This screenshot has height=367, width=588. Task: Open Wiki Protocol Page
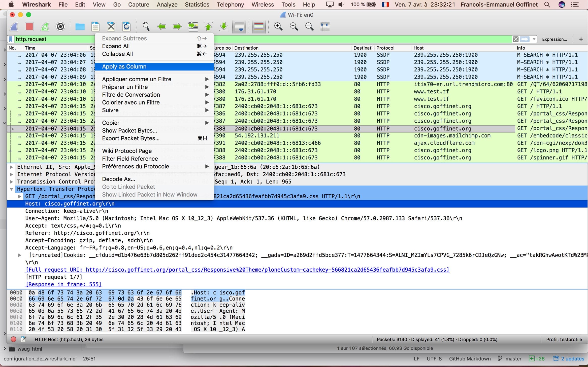154,151
